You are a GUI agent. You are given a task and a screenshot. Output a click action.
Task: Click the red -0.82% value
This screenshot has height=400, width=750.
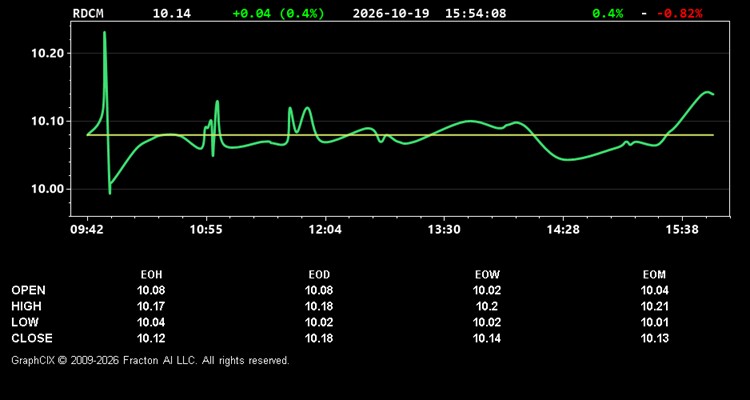[680, 13]
